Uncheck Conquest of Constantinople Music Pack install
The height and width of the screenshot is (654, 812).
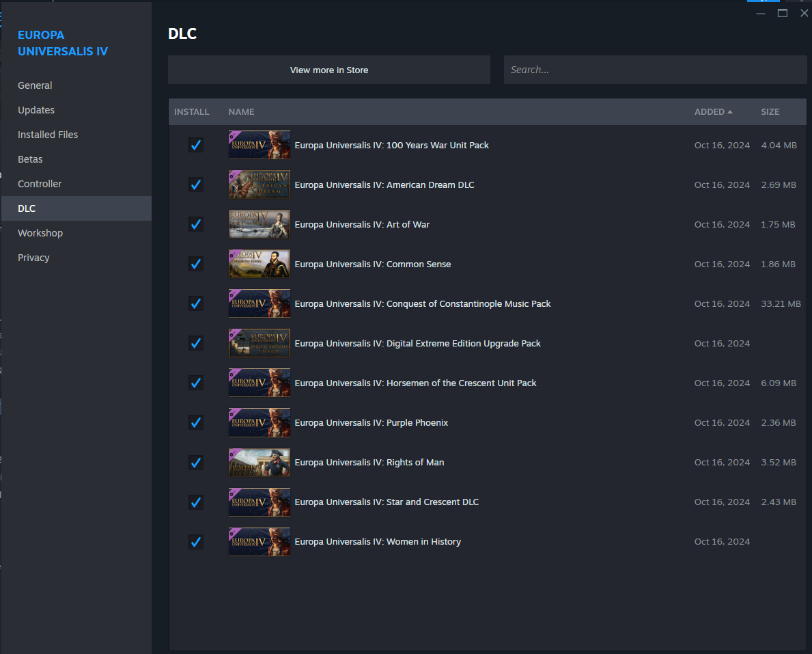click(x=196, y=303)
